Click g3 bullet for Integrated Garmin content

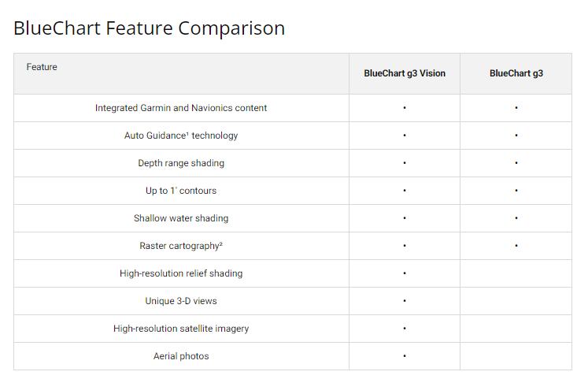[x=516, y=108]
